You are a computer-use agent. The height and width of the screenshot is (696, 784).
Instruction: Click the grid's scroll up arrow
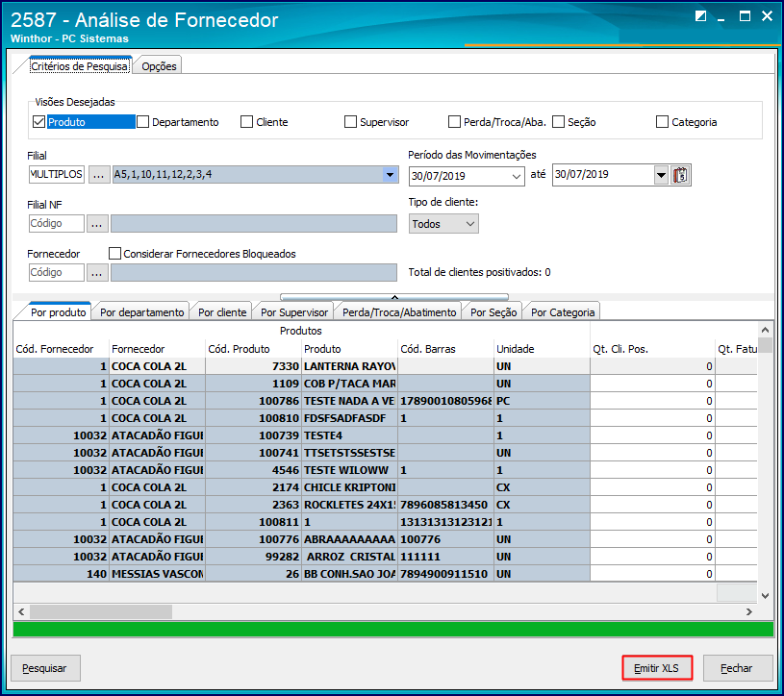click(x=765, y=330)
